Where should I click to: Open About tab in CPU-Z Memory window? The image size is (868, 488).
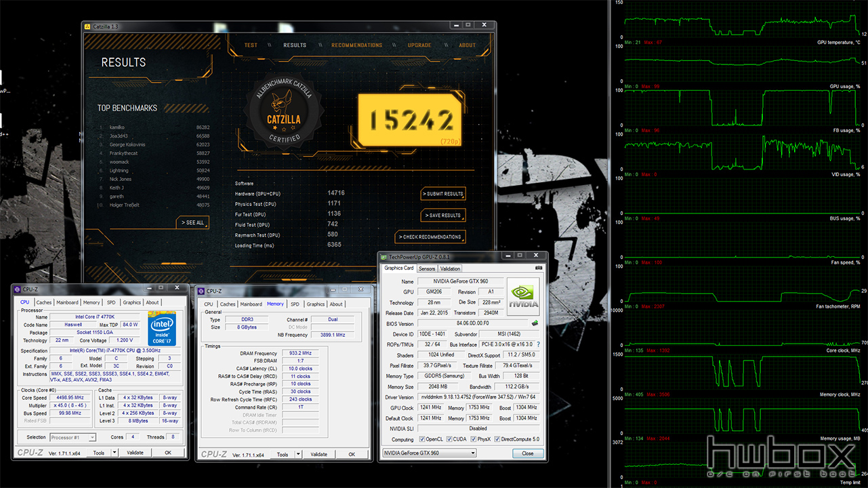336,304
